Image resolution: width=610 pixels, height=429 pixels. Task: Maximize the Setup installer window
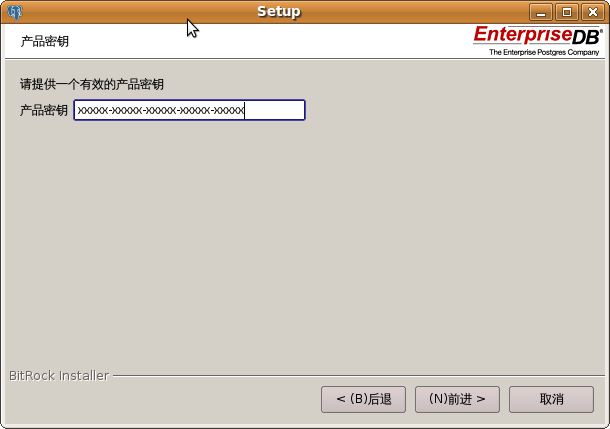567,12
